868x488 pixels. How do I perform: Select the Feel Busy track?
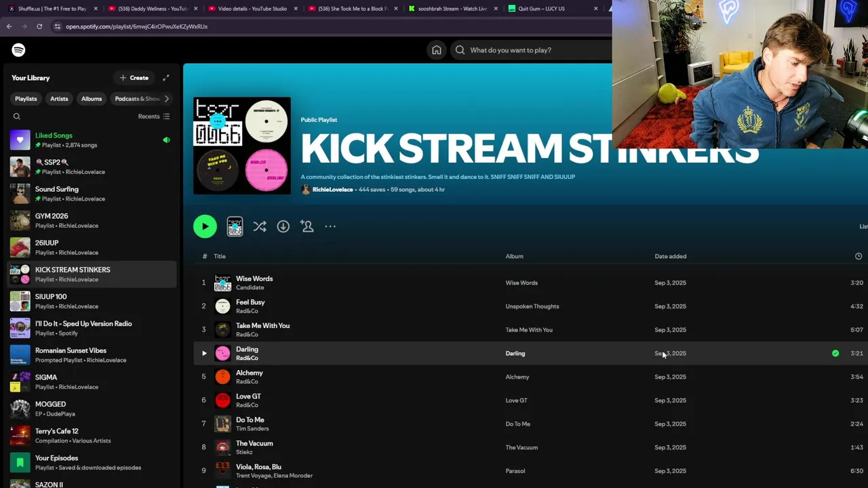[250, 302]
